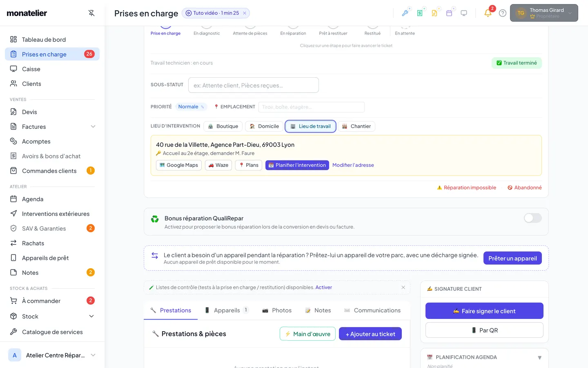Open Tableau de bord in sidebar
Screen dimensions: 588x368
coord(52,40)
